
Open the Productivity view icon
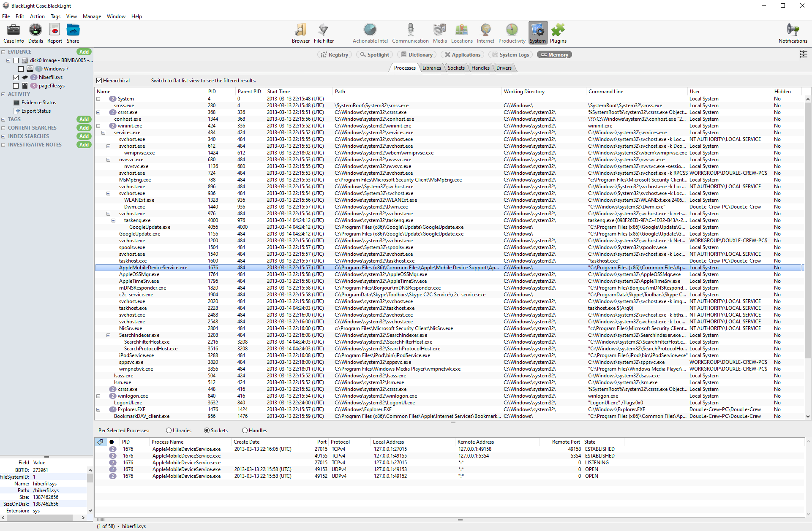coord(512,33)
